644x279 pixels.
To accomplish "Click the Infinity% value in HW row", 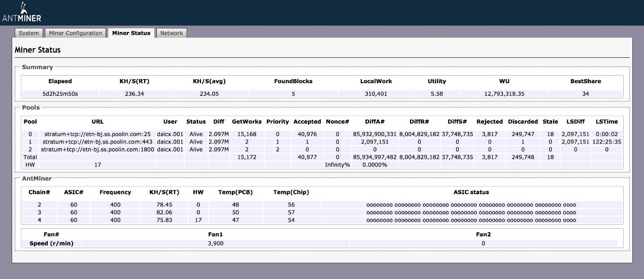I will coord(337,165).
